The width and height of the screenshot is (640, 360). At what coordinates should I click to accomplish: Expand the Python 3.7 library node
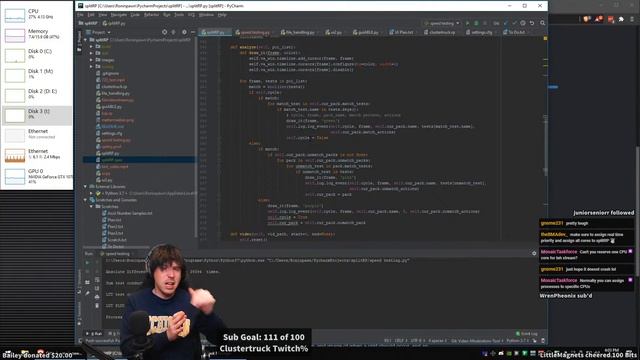[91, 193]
